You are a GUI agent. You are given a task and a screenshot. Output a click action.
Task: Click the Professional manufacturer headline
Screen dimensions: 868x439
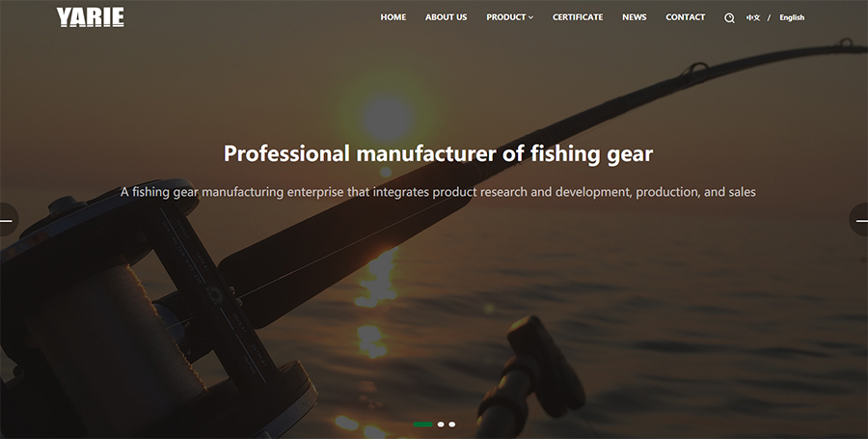438,153
